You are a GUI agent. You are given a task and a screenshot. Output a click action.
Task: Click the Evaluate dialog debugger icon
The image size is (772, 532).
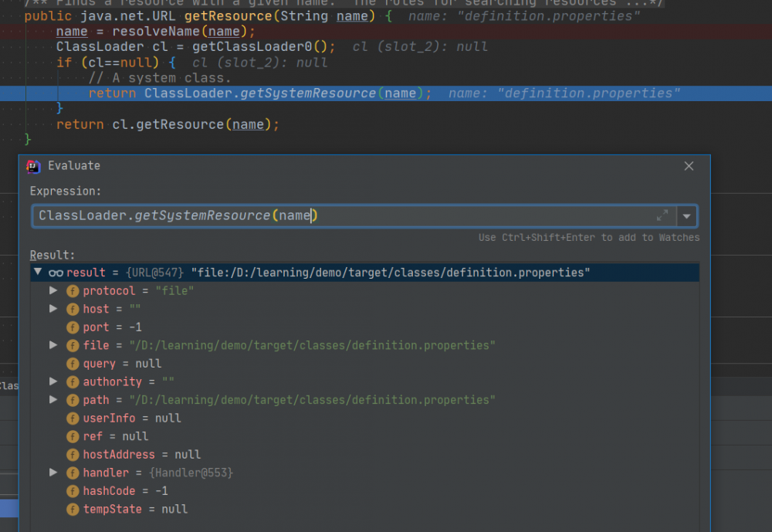[x=32, y=166]
